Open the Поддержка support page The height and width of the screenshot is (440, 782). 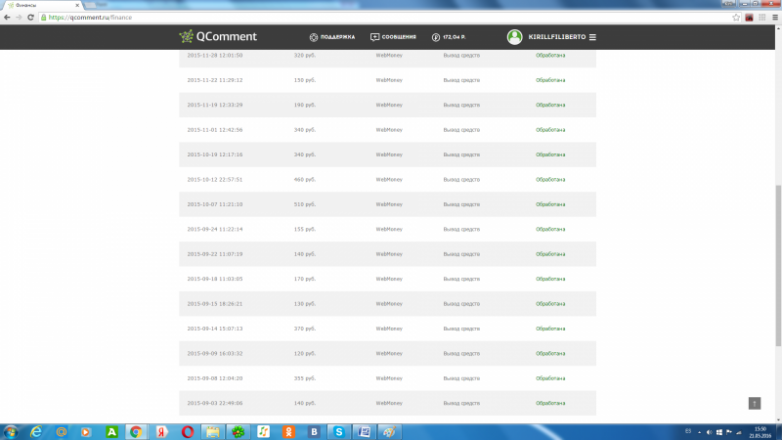click(x=333, y=37)
